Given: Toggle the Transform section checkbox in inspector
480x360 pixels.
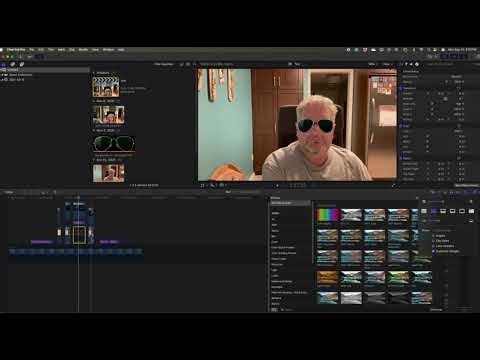Looking at the screenshot, I should click(402, 88).
